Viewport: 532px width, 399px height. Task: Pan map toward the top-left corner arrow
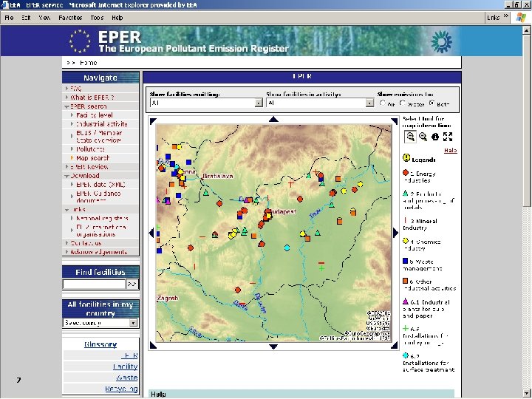[x=153, y=120]
